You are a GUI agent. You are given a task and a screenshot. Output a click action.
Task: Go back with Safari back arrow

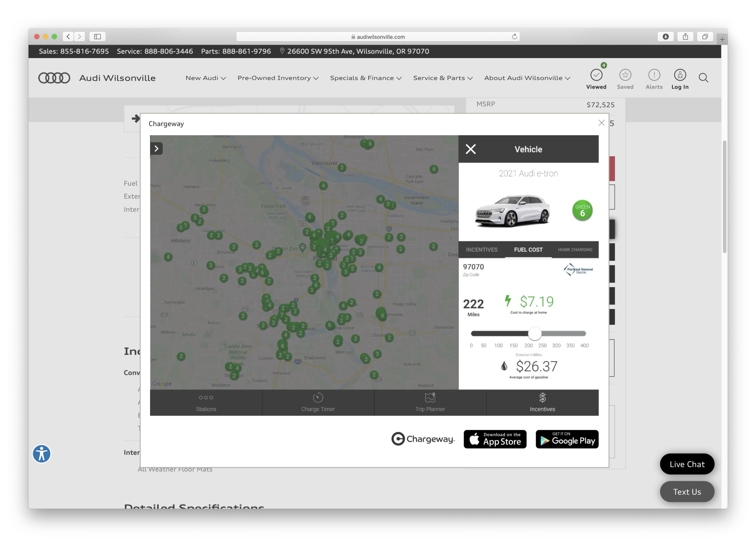[68, 36]
